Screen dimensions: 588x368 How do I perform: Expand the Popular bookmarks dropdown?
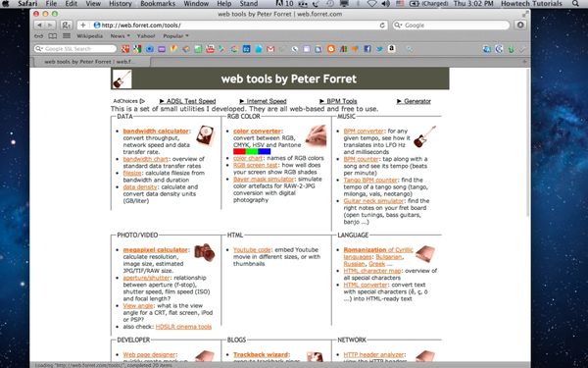[x=175, y=36]
